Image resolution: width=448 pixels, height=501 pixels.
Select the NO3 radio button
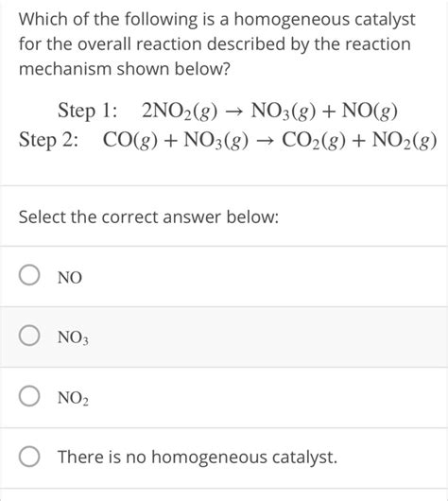[x=29, y=336]
